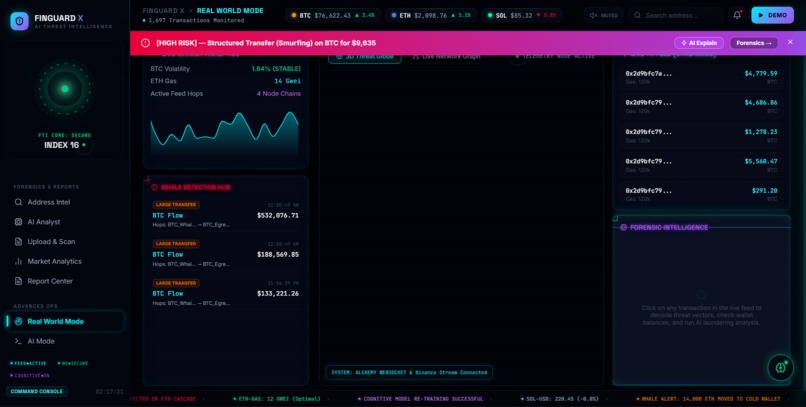Select the transaction worth $4,779.59

(x=701, y=77)
